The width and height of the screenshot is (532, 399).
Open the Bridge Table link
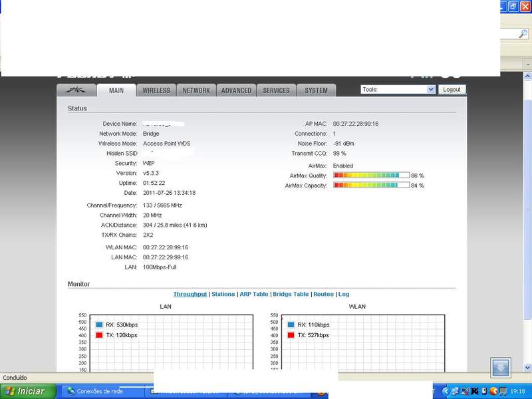point(291,294)
